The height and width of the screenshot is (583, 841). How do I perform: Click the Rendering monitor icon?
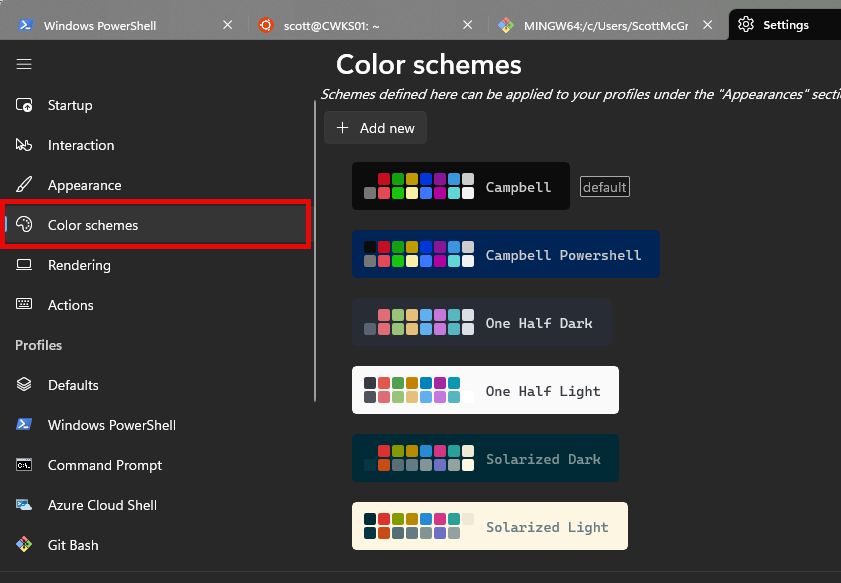tap(24, 264)
